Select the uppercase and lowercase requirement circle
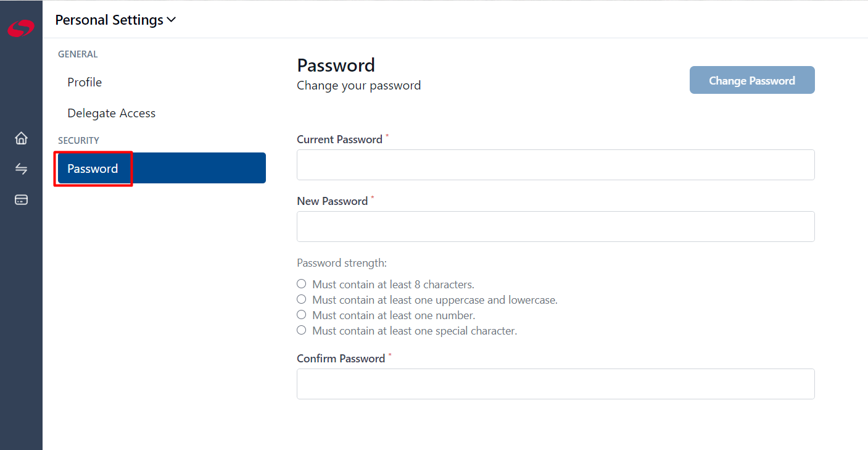This screenshot has height=450, width=868. pos(301,299)
